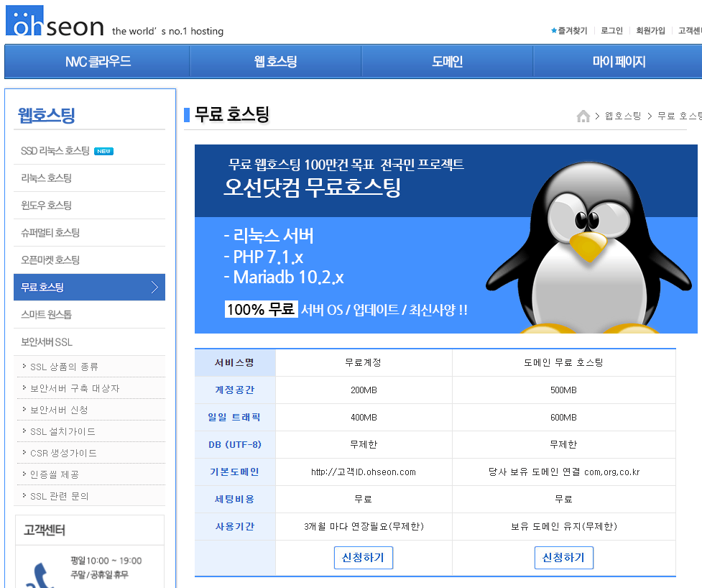The image size is (702, 588).
Task: Click the 500MB cell
Action: pos(563,390)
